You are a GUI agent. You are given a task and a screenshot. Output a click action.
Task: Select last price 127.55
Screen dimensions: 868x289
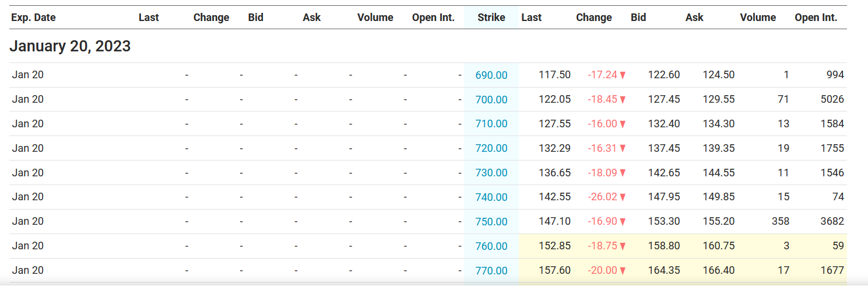click(554, 124)
